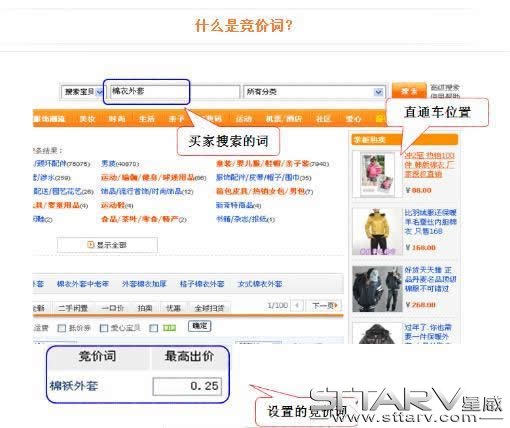Open the 美妆 navigation tab
510x428 pixels.
point(88,119)
